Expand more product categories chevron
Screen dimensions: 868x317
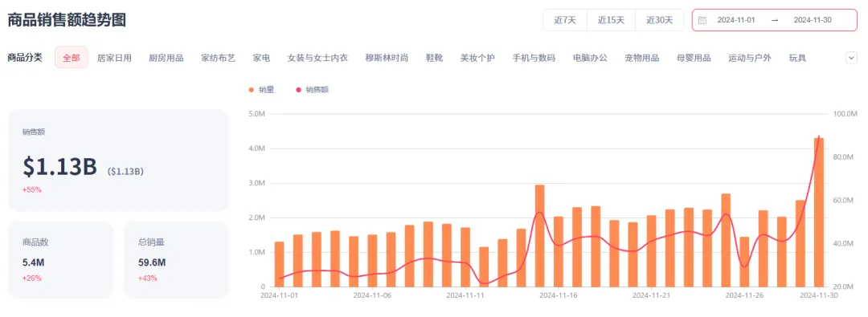pos(851,58)
